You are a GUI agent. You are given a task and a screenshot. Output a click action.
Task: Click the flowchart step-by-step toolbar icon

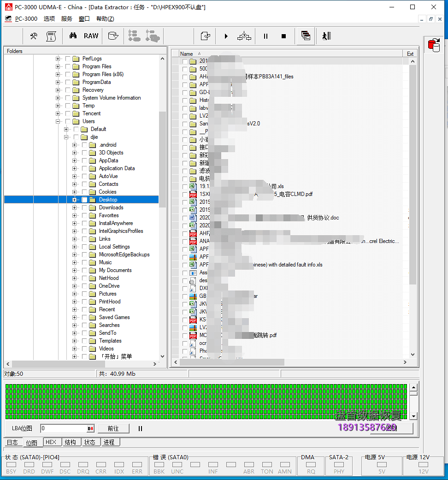(244, 36)
